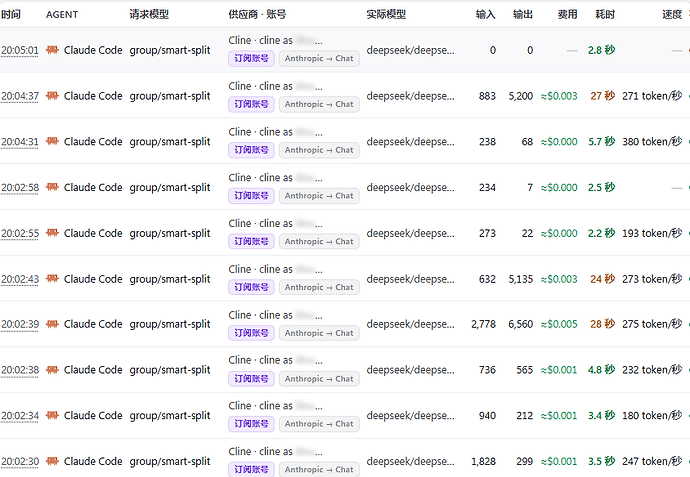Click Claude Code icon in 20:02:30 row
The width and height of the screenshot is (690, 477).
point(52,462)
